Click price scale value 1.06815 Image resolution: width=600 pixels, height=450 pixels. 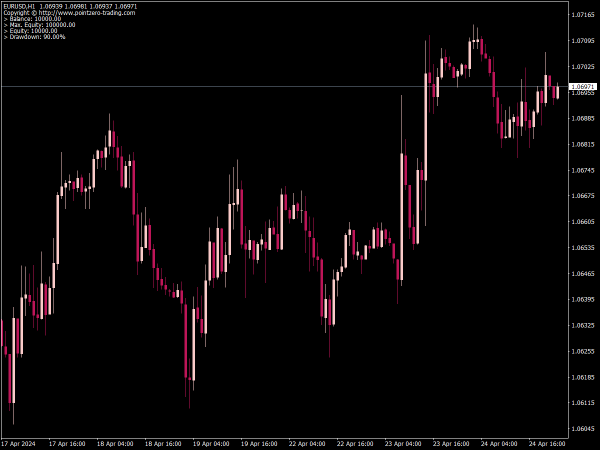coord(583,144)
